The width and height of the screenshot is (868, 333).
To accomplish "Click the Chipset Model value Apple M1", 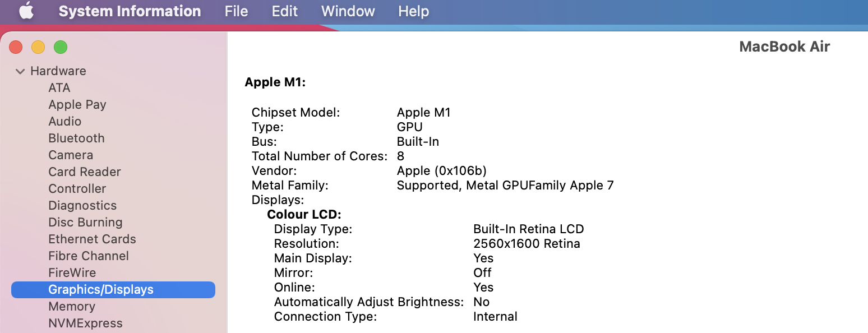I will point(424,112).
